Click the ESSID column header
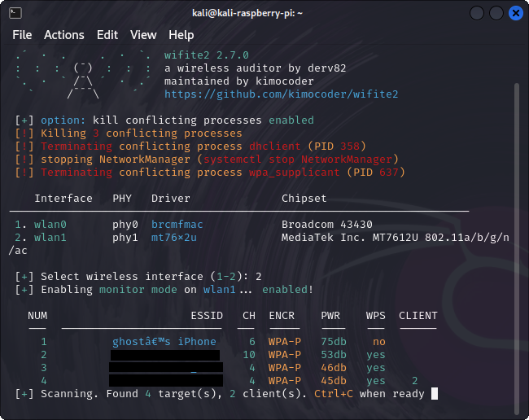The image size is (529, 420). tap(207, 316)
